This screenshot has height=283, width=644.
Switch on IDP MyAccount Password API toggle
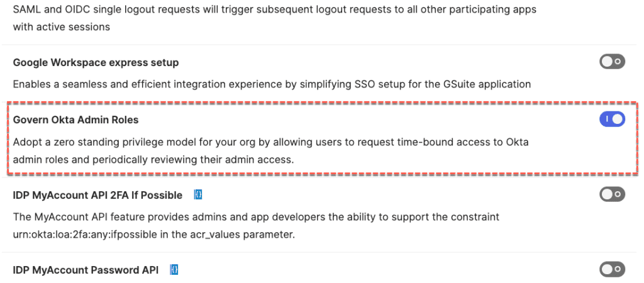click(x=612, y=269)
